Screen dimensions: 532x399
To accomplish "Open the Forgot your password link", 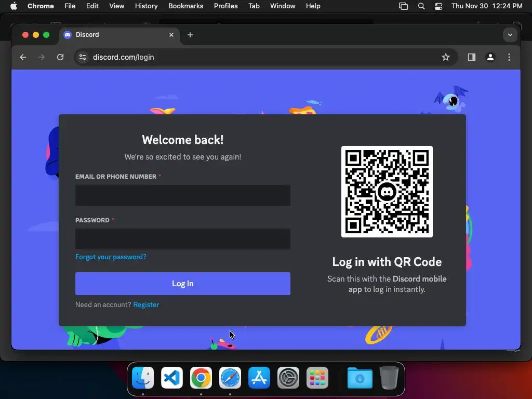I will (x=111, y=257).
